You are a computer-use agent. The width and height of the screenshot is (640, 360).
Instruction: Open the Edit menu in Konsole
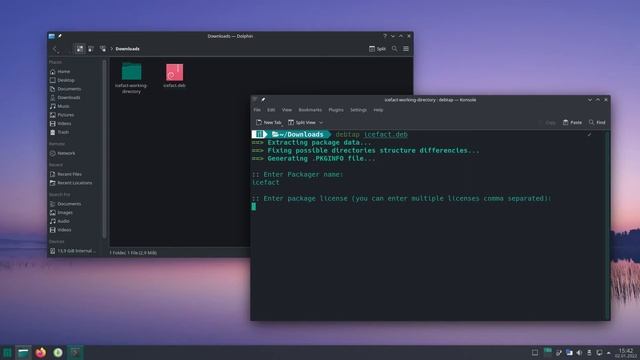271,110
